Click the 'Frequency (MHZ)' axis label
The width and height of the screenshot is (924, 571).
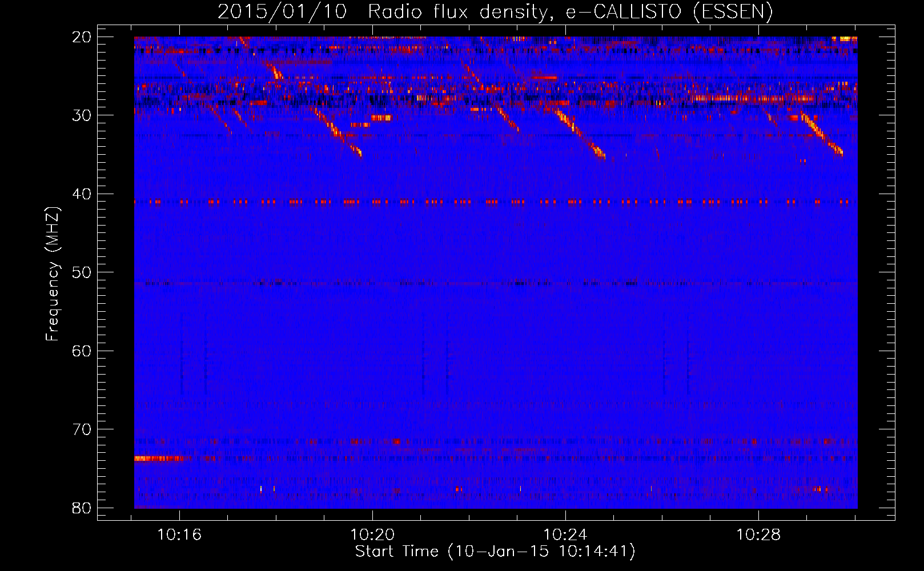53,274
